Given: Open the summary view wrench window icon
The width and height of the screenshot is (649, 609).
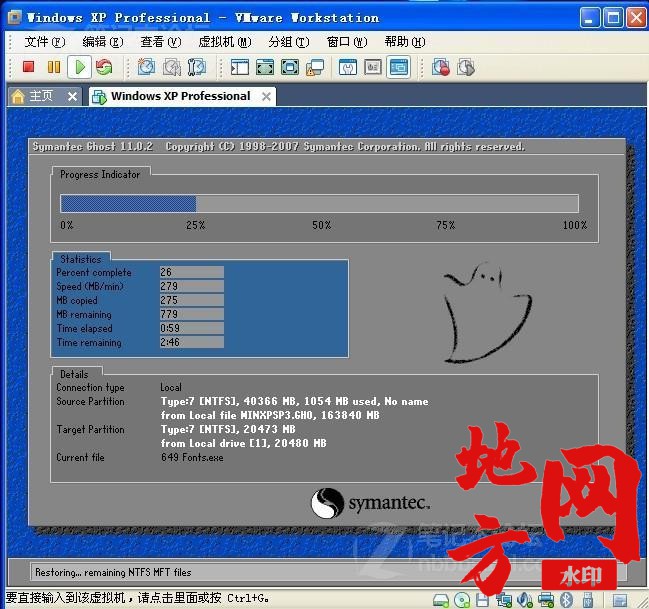Looking at the screenshot, I should click(348, 67).
